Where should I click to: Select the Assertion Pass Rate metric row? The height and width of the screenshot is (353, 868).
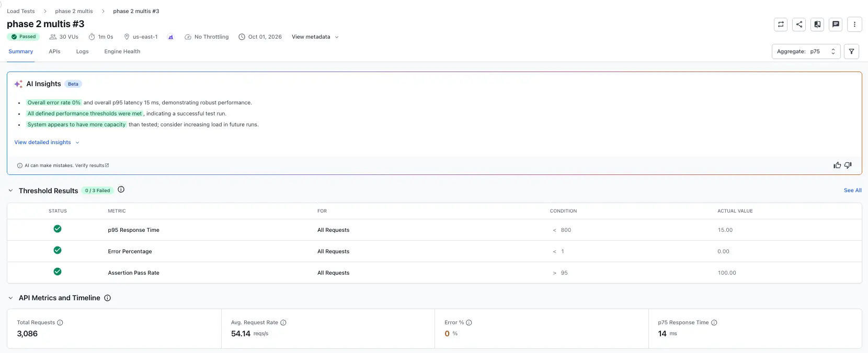(x=434, y=273)
